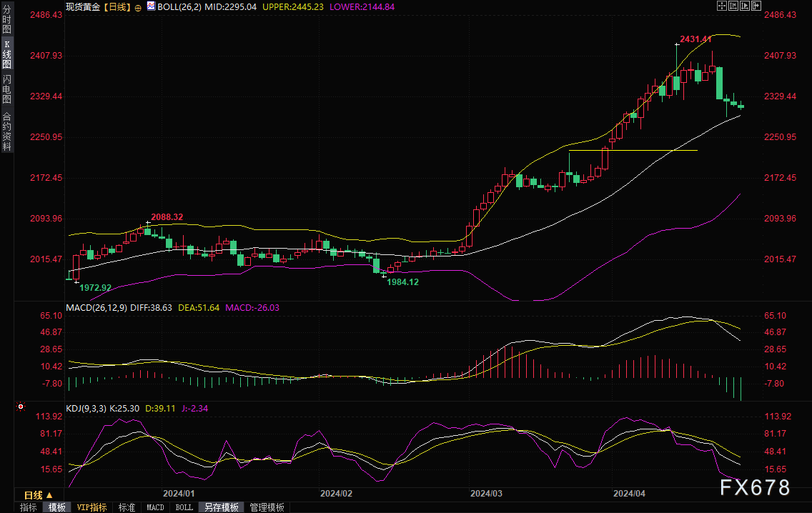Apply the 标准 template
Viewport: 812px width, 513px height.
pos(127,507)
